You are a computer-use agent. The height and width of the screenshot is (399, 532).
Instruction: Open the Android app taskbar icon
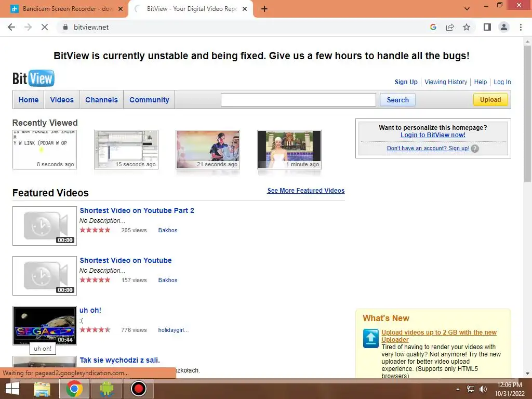(107, 389)
